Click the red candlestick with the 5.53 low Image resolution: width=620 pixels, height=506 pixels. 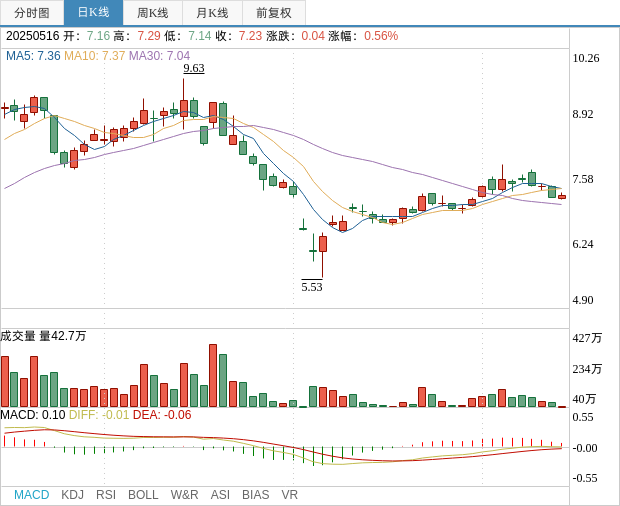[x=323, y=244]
